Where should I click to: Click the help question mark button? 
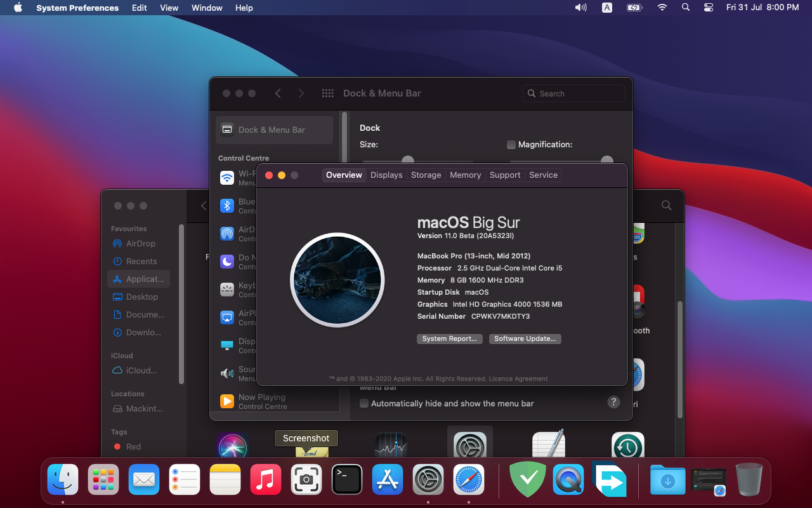[613, 402]
